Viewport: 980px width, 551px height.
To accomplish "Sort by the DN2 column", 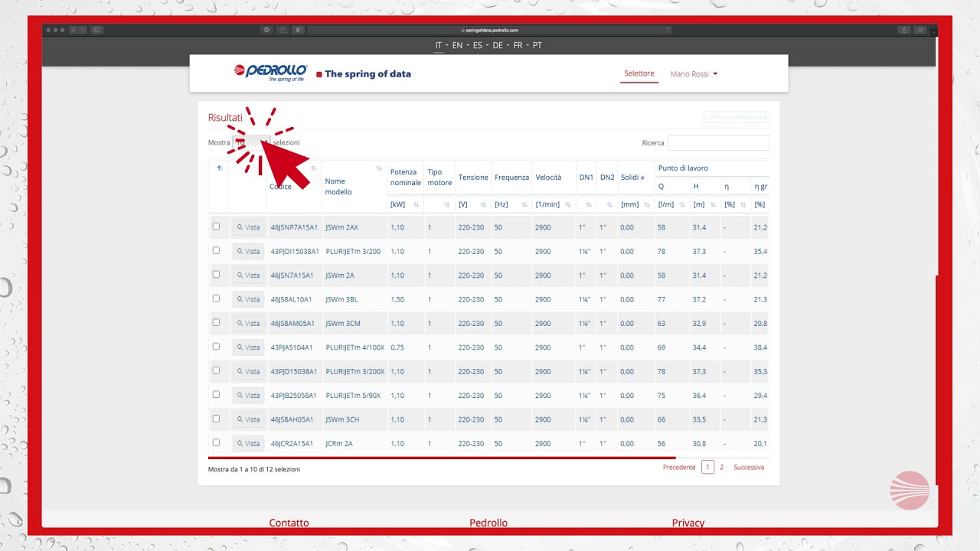I will tap(609, 205).
